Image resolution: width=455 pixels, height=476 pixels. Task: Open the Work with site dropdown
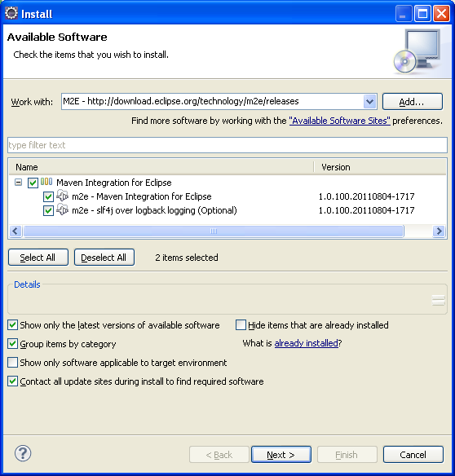369,102
